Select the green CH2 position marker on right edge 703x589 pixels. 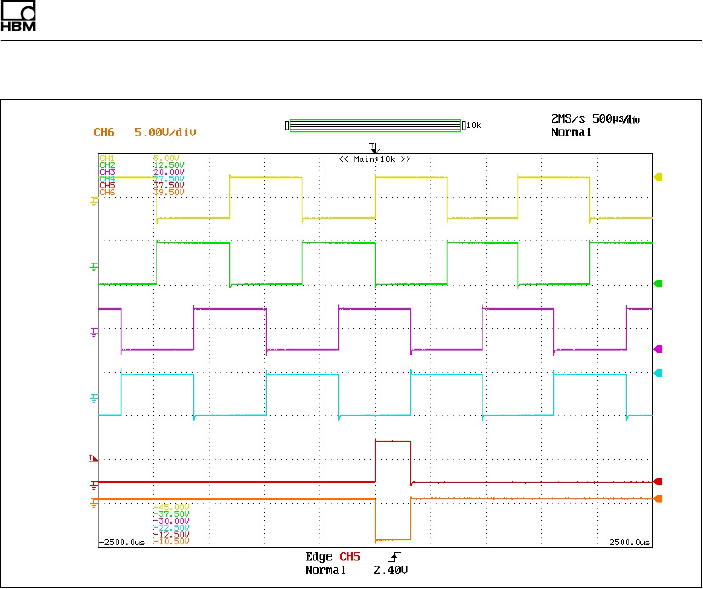point(658,283)
